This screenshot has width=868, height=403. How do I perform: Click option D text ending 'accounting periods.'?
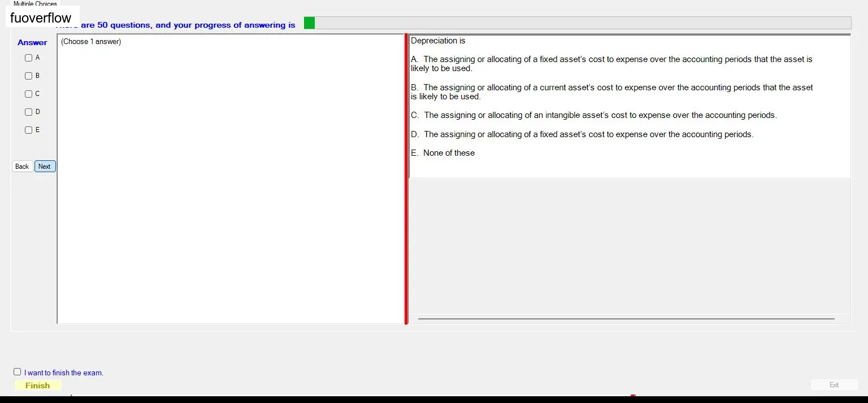tap(582, 134)
